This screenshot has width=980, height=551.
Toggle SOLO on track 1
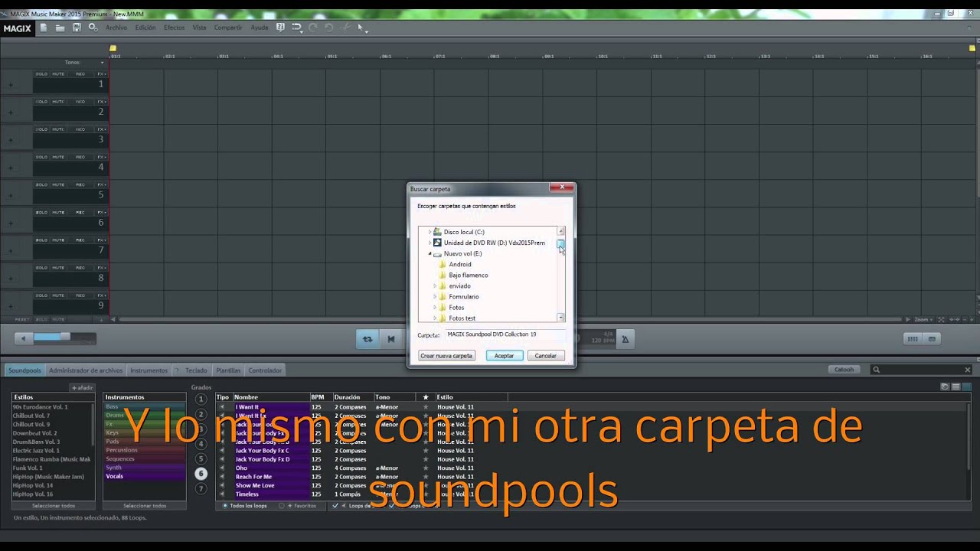41,74
